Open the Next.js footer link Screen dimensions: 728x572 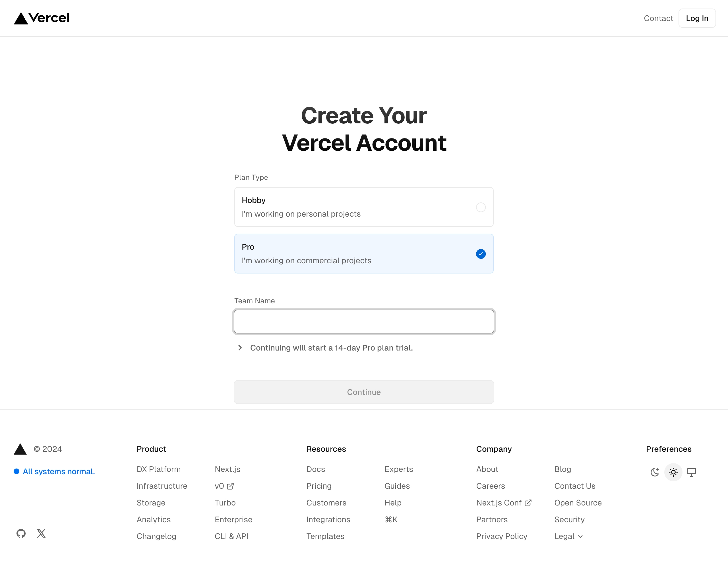[x=227, y=469]
